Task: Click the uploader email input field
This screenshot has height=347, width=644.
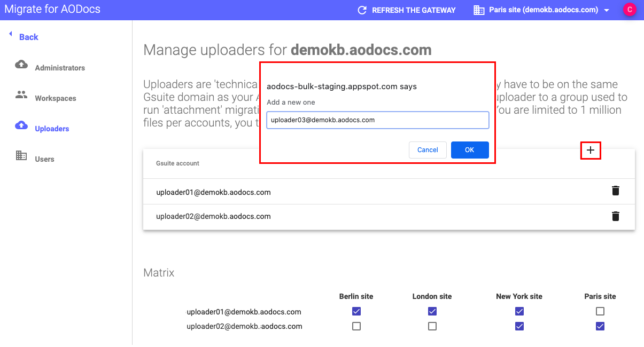Action: (377, 120)
